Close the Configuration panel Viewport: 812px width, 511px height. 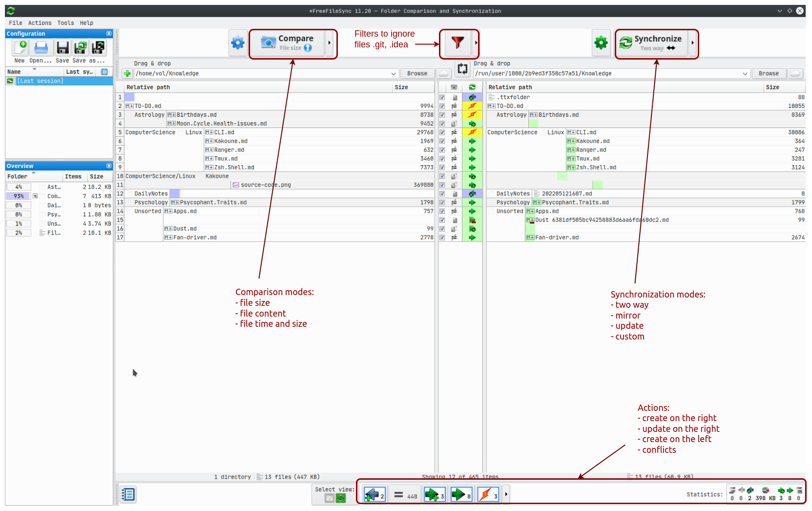tap(109, 34)
